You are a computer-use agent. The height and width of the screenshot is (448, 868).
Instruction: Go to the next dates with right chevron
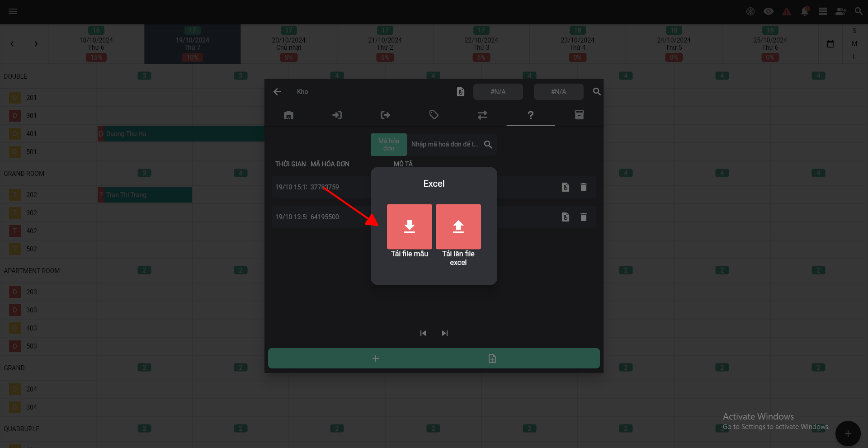tap(36, 44)
